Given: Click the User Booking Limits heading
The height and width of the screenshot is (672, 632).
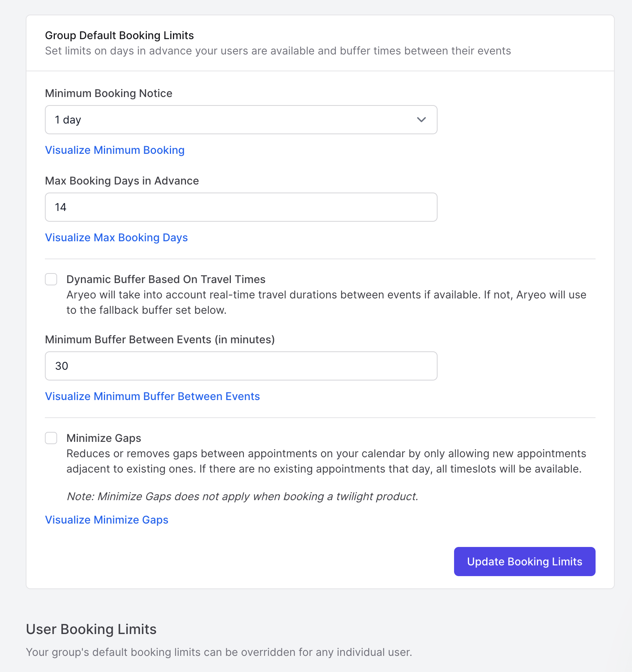Looking at the screenshot, I should [91, 629].
